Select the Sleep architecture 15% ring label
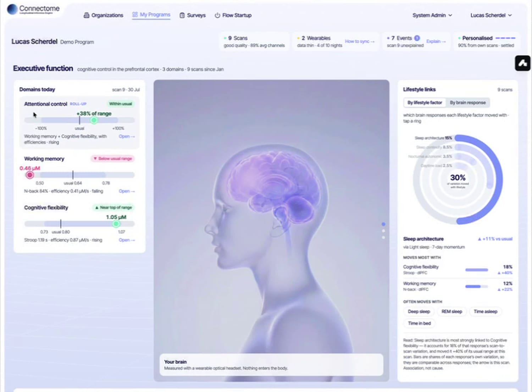Viewport: 532px width, 392px height. pyautogui.click(x=433, y=138)
